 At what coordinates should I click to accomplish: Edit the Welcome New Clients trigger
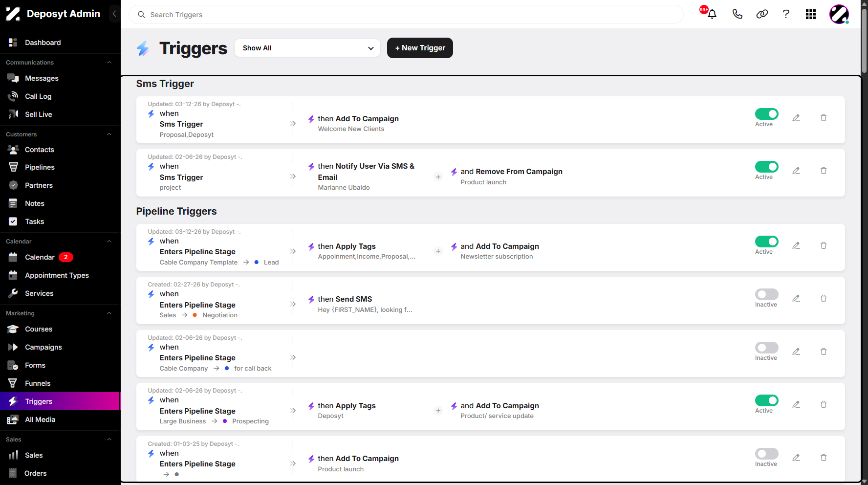coord(796,118)
